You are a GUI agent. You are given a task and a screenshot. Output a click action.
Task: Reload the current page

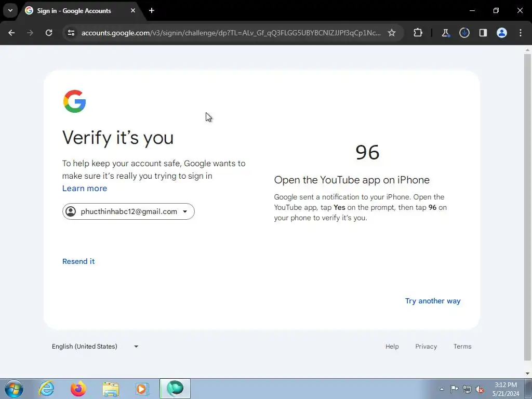(x=49, y=33)
